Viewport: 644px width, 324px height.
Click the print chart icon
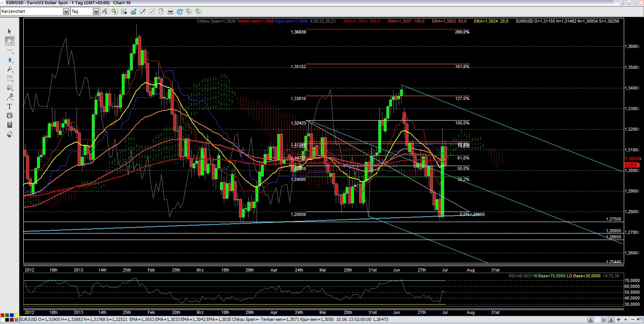click(170, 12)
